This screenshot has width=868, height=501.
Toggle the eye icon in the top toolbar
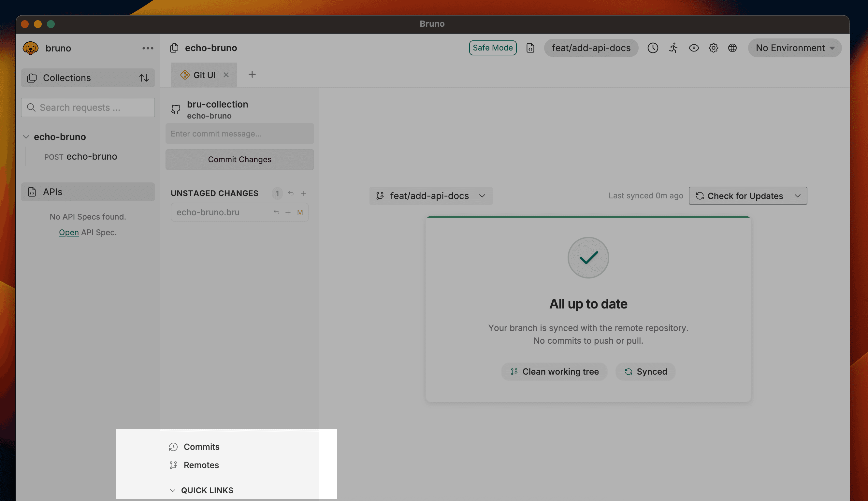point(694,48)
